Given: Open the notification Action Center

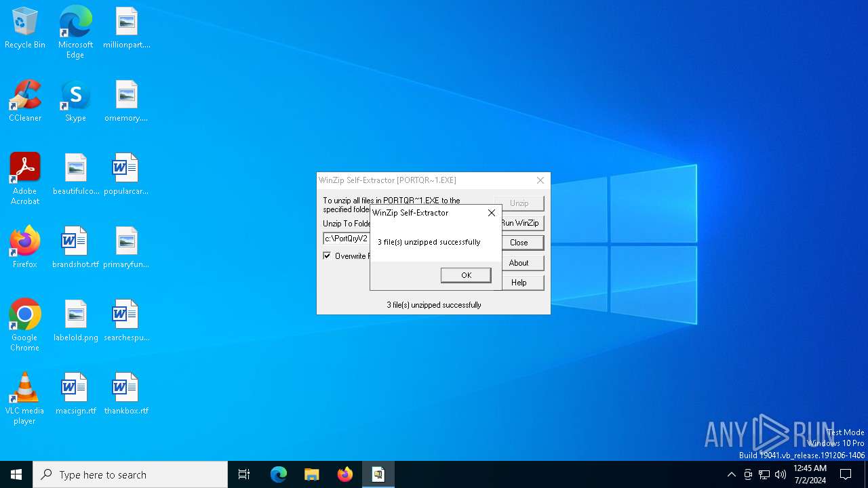Looking at the screenshot, I should [x=846, y=474].
